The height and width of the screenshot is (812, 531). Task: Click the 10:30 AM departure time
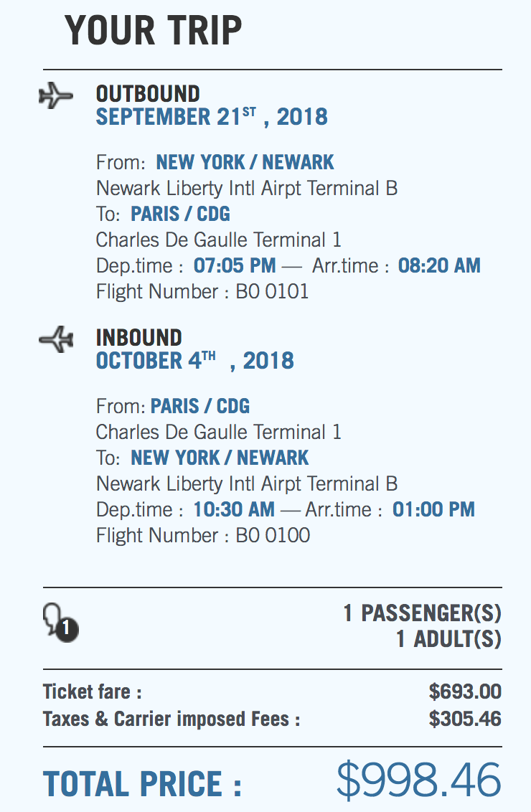tap(234, 509)
